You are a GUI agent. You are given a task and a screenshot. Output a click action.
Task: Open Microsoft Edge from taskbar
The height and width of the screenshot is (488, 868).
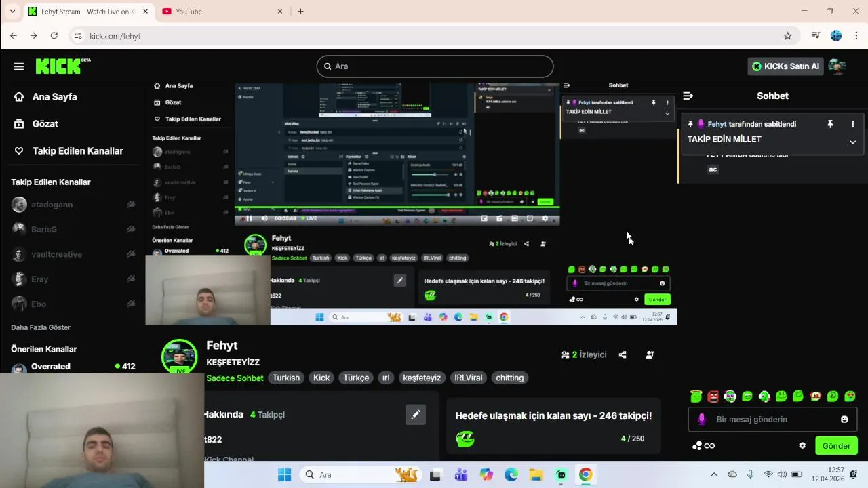click(x=511, y=474)
